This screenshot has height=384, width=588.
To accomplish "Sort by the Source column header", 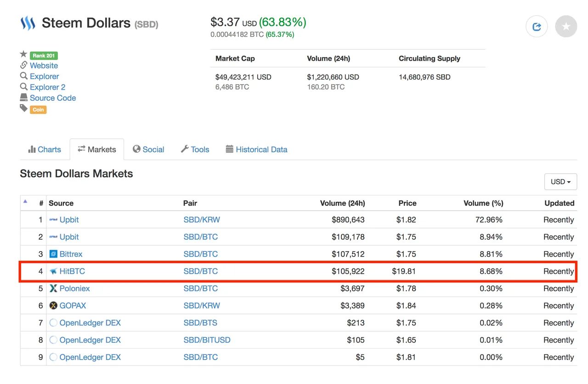I will click(x=61, y=203).
